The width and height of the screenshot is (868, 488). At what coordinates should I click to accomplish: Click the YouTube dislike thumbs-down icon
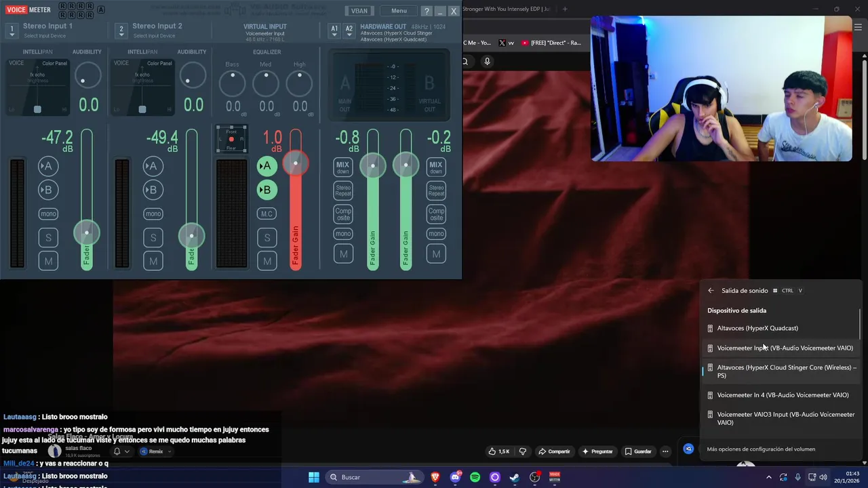click(522, 451)
